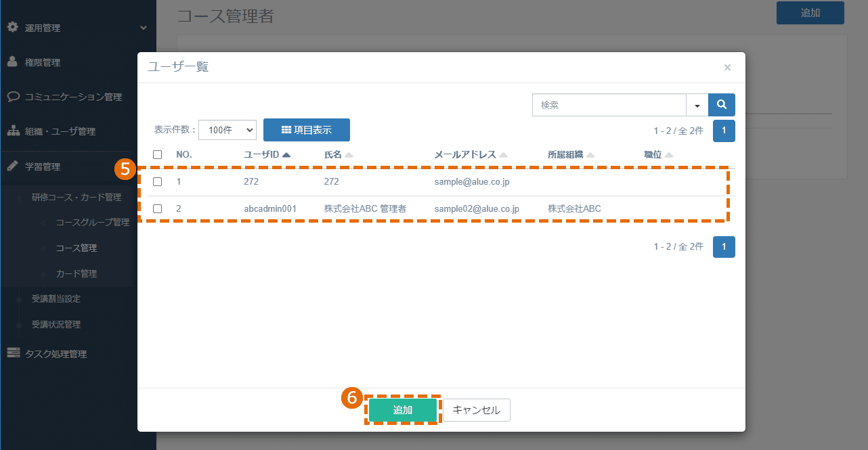The width and height of the screenshot is (868, 450).
Task: Click the user ID abcadmin001
Action: pyautogui.click(x=270, y=209)
